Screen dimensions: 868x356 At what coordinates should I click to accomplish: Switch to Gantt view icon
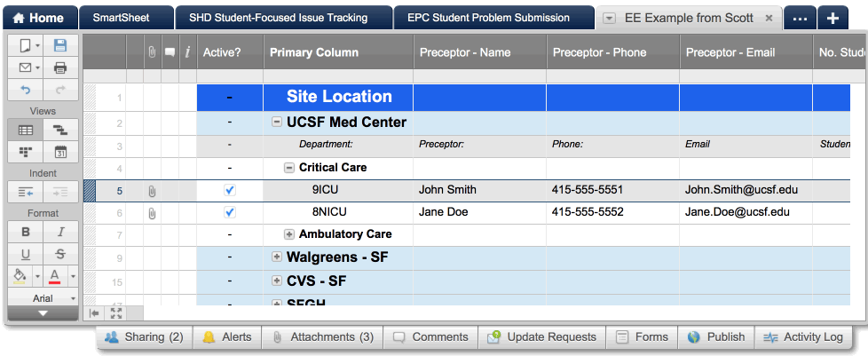click(60, 131)
